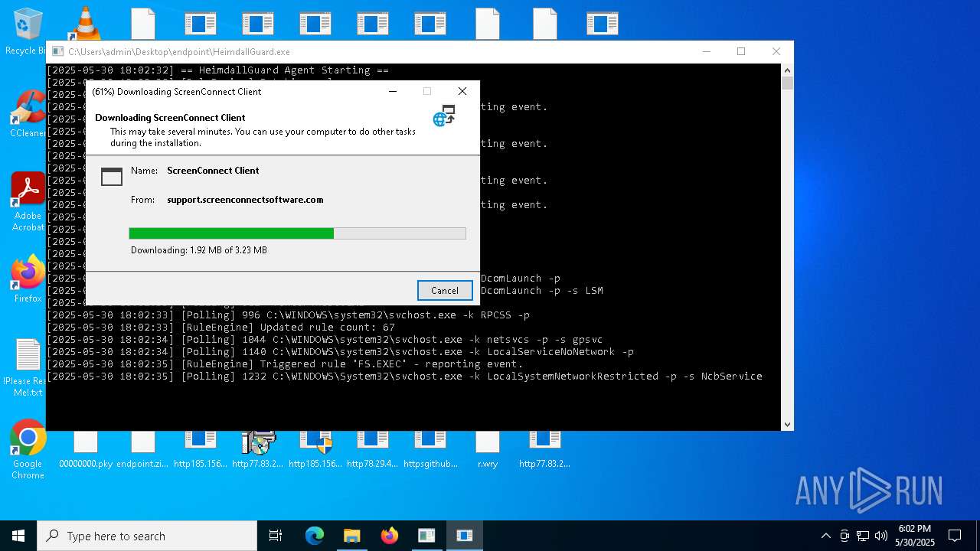Open the Action Center notifications icon
980x551 pixels.
click(955, 536)
